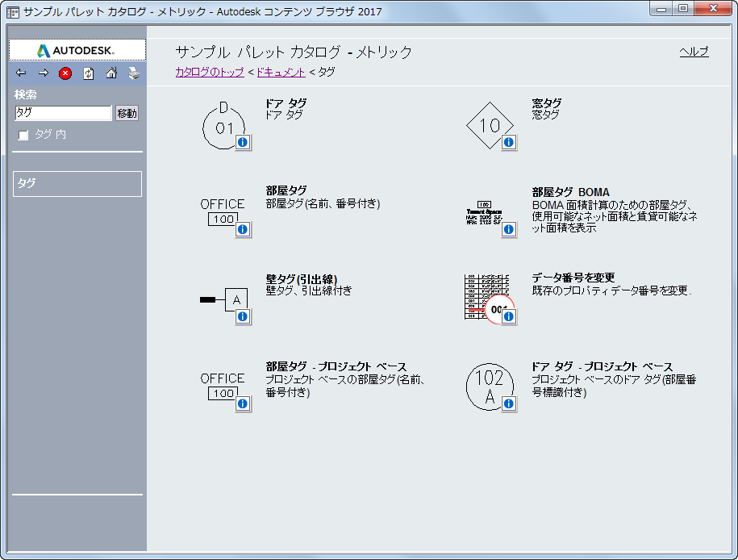Open info for ドア タグ - プロジェクト ベース
This screenshot has width=738, height=560.
coord(509,403)
